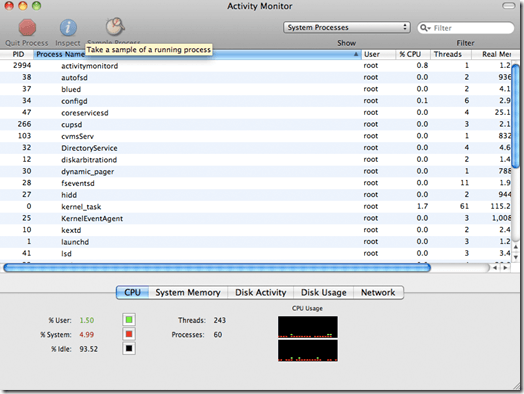Click the window resize grip corner
Screen dimensions: 524x394
tap(516, 386)
